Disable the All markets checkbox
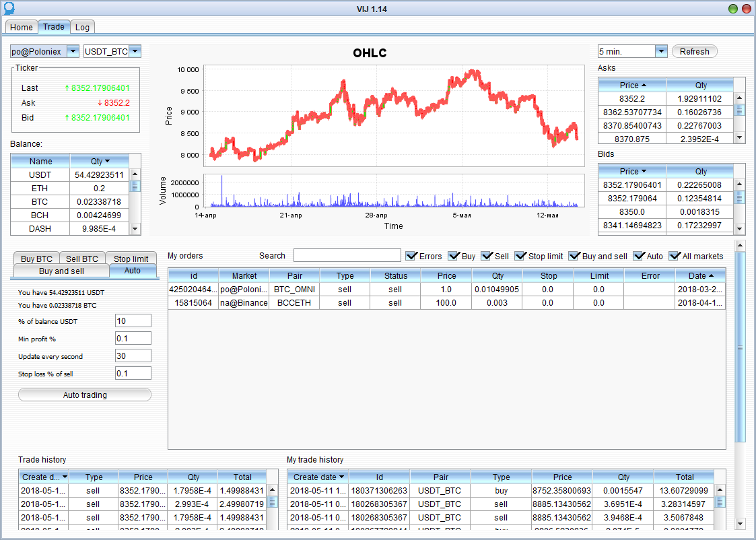 (674, 256)
